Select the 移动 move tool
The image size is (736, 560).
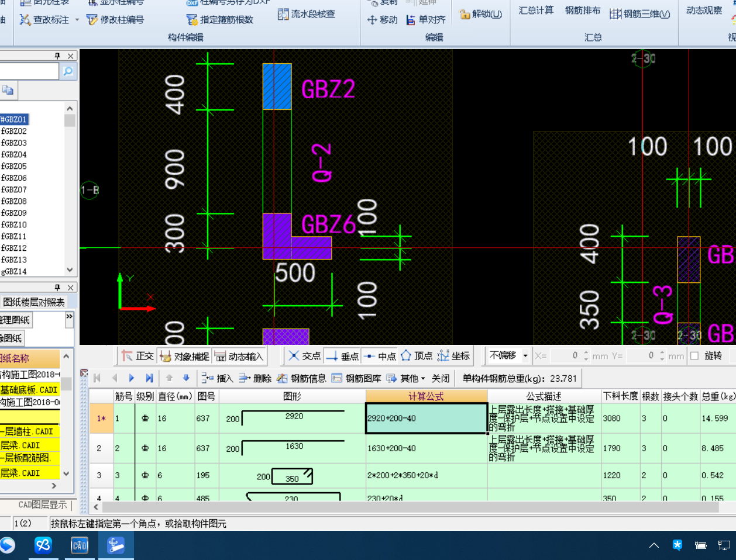[382, 20]
